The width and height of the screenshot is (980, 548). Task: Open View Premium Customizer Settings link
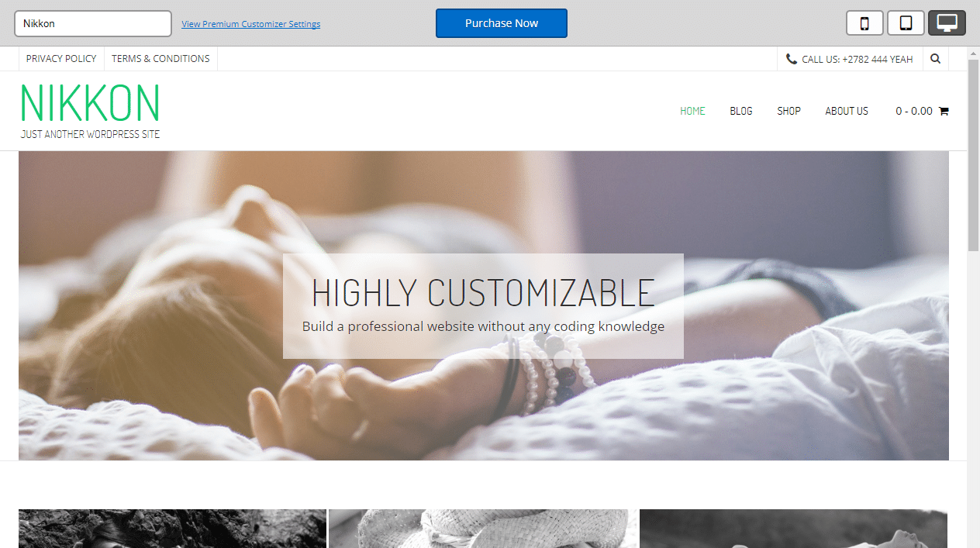[x=250, y=24]
